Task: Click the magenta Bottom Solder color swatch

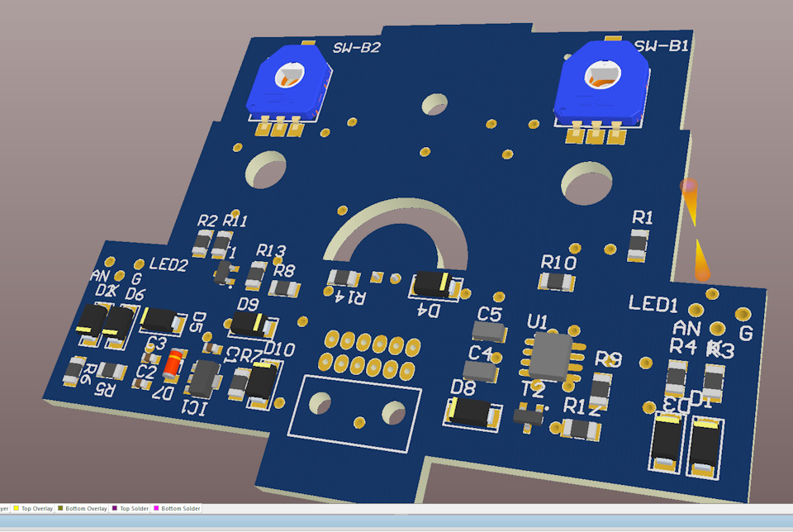Action: pos(156,508)
